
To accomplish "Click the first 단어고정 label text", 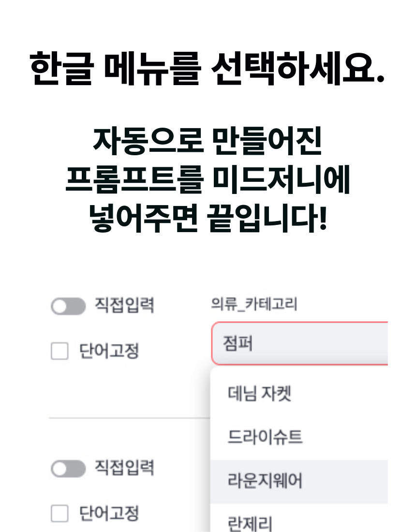I will [109, 351].
